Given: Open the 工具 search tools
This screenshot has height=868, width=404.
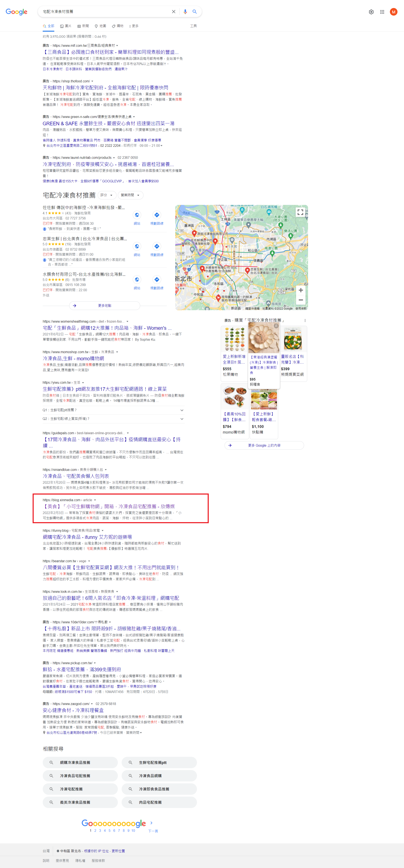Looking at the screenshot, I should pos(193,26).
